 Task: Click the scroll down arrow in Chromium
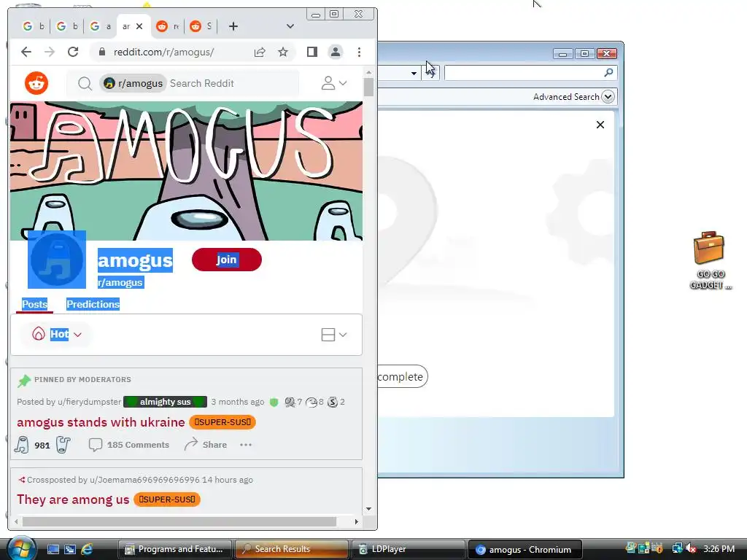(368, 509)
